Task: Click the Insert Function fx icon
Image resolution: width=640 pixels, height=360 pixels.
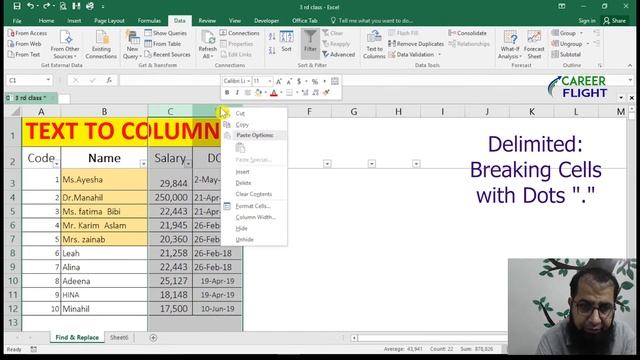Action: point(109,80)
